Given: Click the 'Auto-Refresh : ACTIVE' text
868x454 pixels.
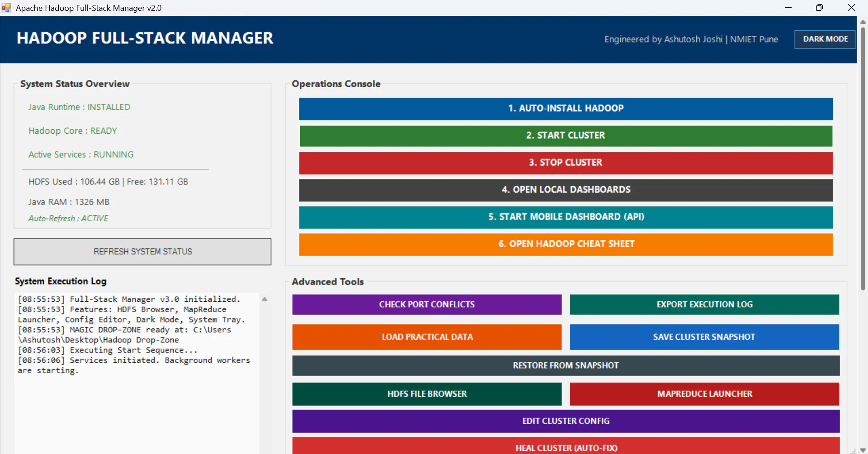Looking at the screenshot, I should [68, 218].
